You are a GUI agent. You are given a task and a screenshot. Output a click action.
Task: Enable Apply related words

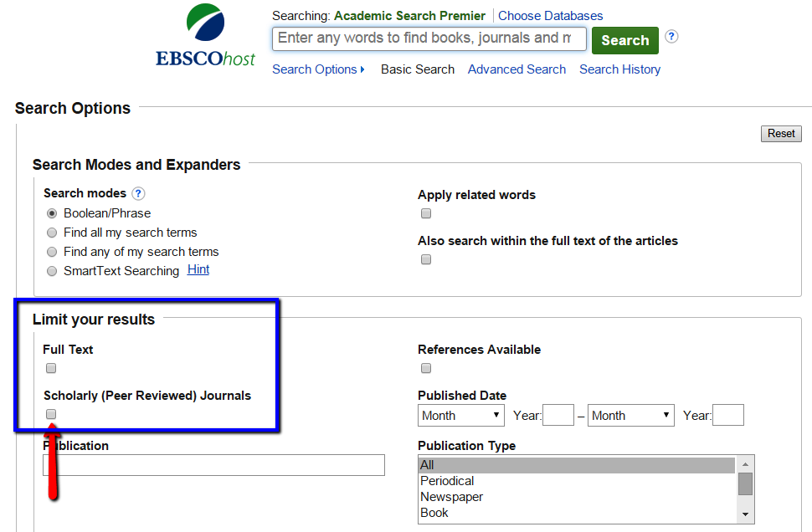426,213
